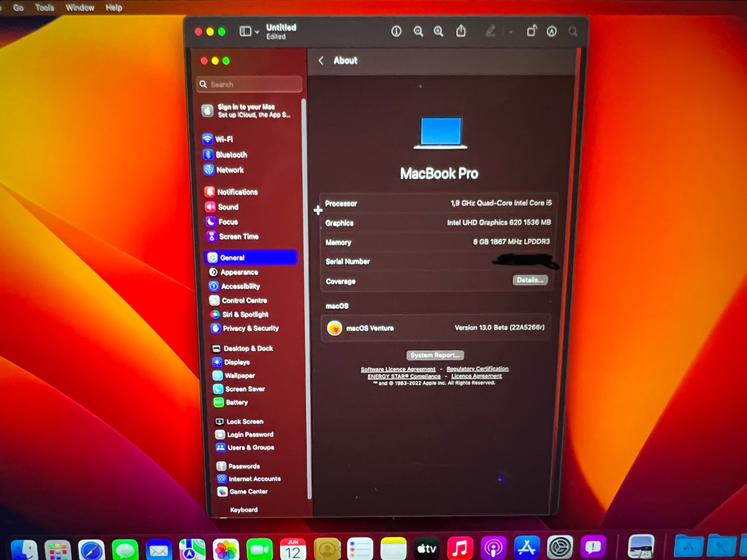
Task: Rotate the image with the rotate icon
Action: click(x=531, y=31)
